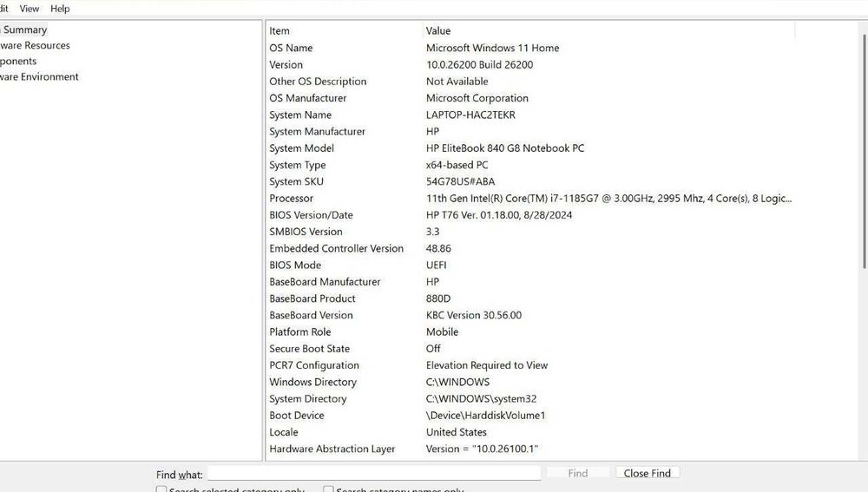Image resolution: width=868 pixels, height=492 pixels.
Task: Select the Other OS Description row
Action: click(530, 82)
